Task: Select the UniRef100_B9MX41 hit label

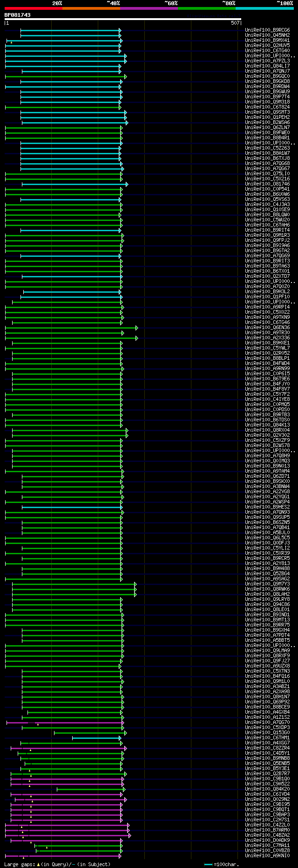Action: [267, 40]
